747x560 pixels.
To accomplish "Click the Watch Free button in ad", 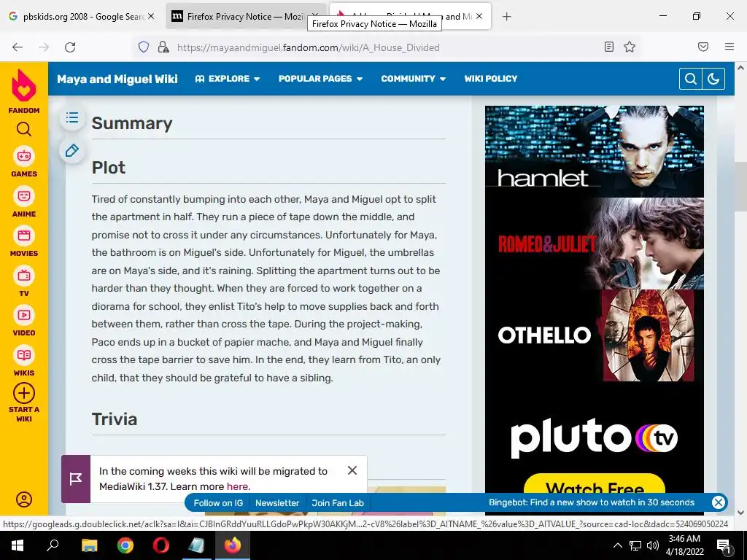I will tap(594, 485).
